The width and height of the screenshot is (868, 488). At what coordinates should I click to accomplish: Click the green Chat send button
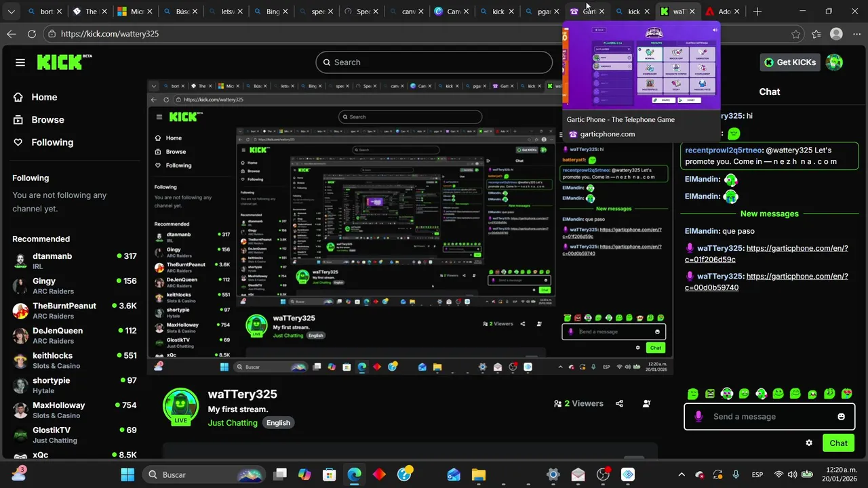pyautogui.click(x=839, y=443)
